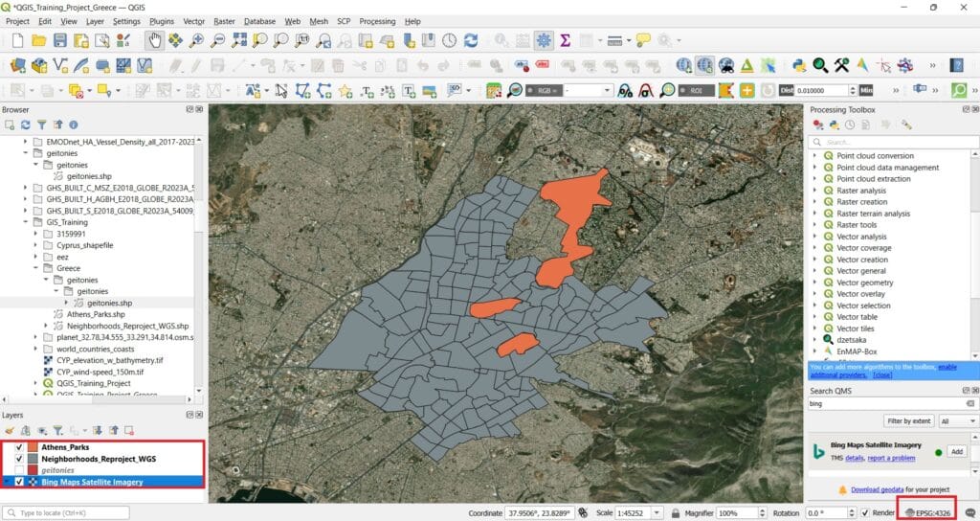This screenshot has height=521, width=980.
Task: Enable the geitonies layer checkbox
Action: [19, 469]
